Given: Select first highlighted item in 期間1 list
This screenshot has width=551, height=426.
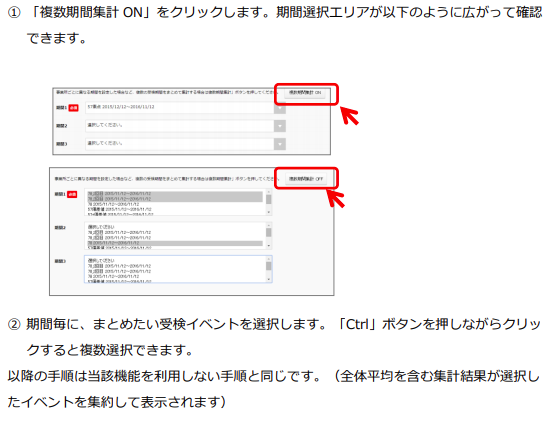Looking at the screenshot, I should (x=175, y=194).
